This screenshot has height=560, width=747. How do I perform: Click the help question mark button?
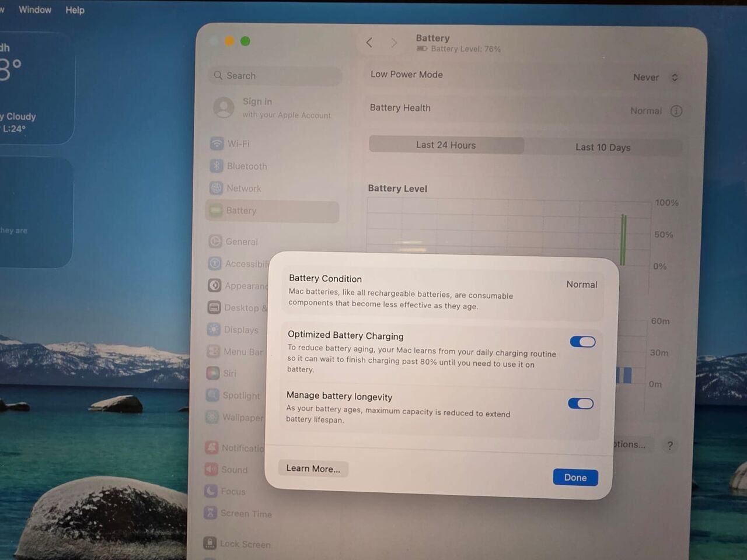coord(670,445)
